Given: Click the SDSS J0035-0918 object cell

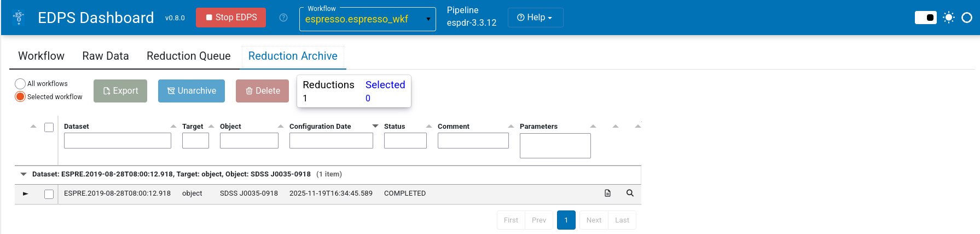Looking at the screenshot, I should (249, 193).
